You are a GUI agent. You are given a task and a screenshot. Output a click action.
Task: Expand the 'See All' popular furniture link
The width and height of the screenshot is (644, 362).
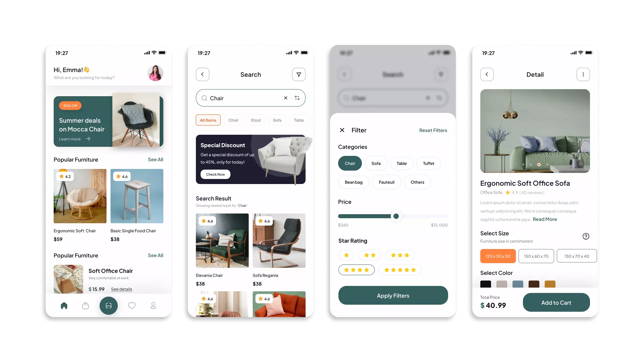(x=155, y=160)
